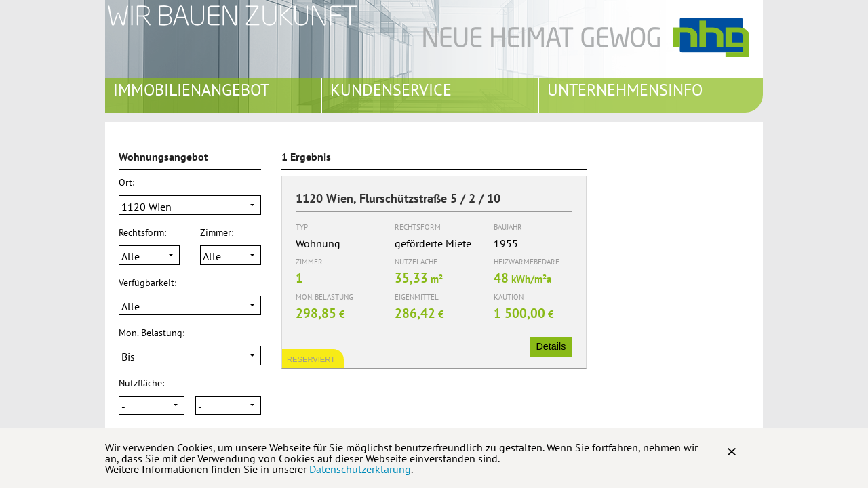Close the cookie notice banner
The width and height of the screenshot is (868, 488).
tap(731, 452)
